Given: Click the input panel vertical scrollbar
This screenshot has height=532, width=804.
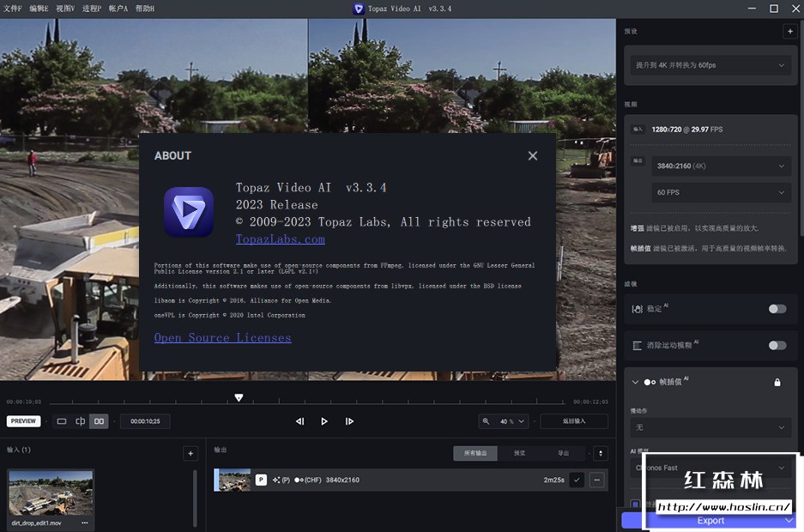Looking at the screenshot, I should [195, 499].
